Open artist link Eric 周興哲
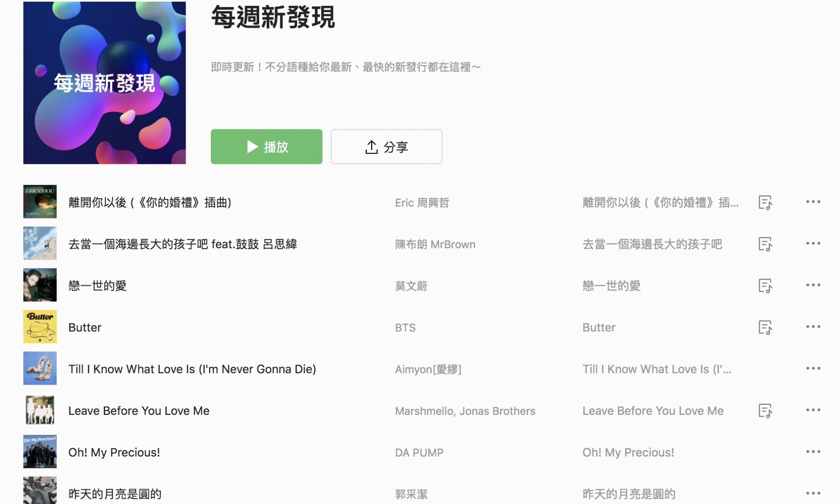Image resolution: width=840 pixels, height=504 pixels. click(422, 203)
